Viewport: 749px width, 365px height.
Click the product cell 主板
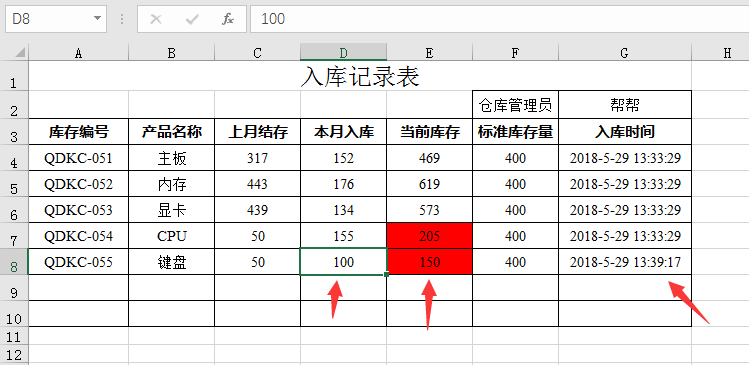[171, 158]
